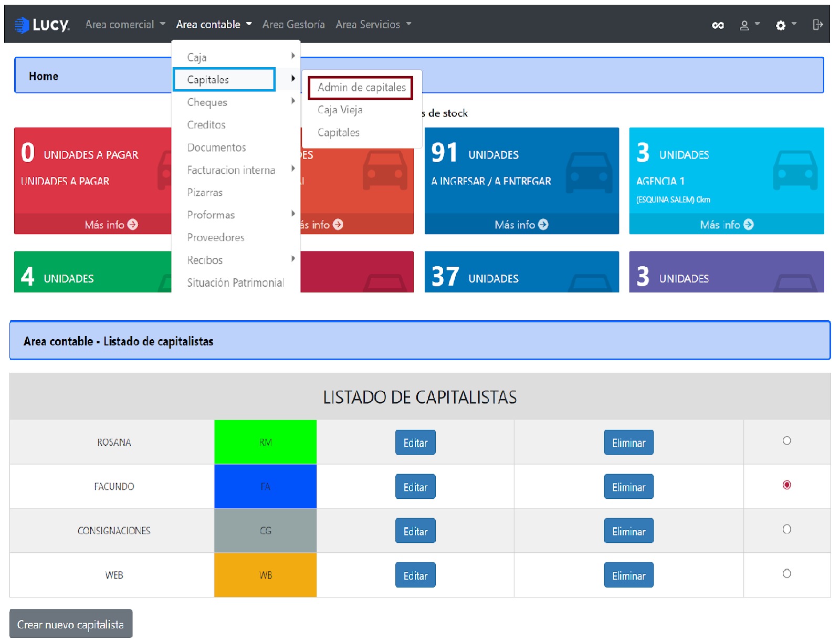Image resolution: width=840 pixels, height=640 pixels.
Task: Open Documentos menu item
Action: tap(216, 147)
